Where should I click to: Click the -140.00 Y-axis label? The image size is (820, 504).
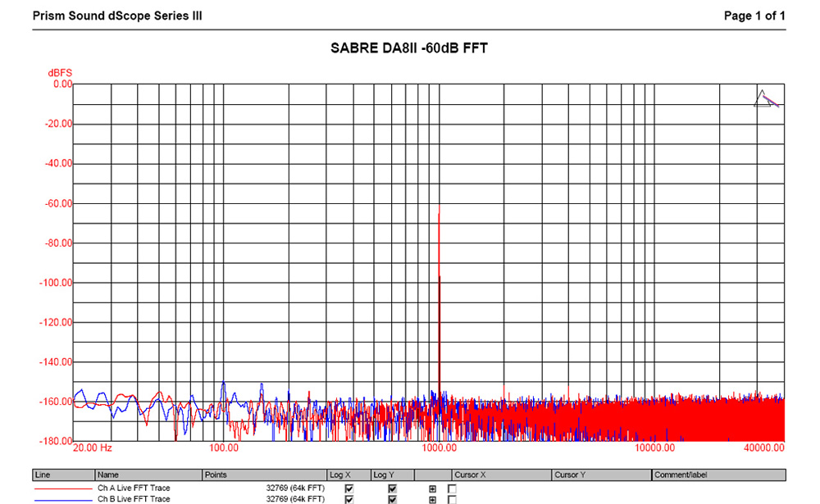(56, 361)
